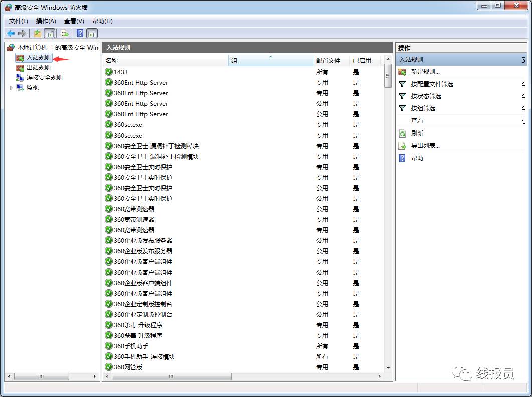Screen dimensions: 532x397
Task: Click the export icon beside 导出列表
Action: pos(402,146)
